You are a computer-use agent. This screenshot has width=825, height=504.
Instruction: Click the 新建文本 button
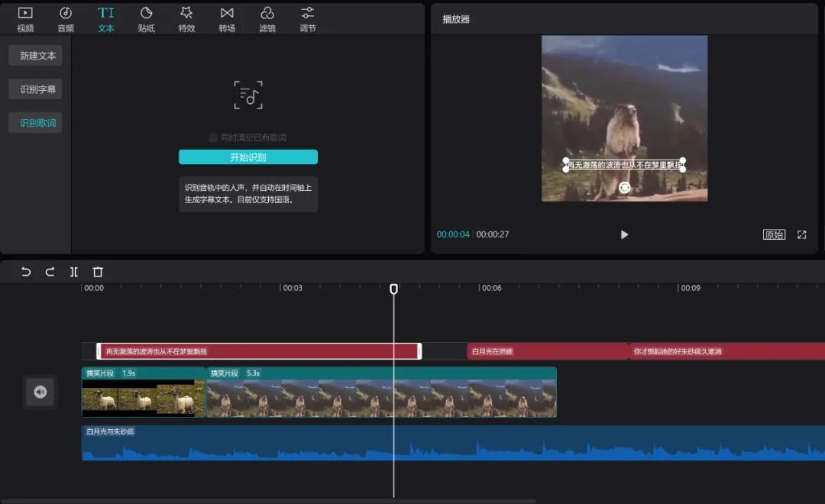pyautogui.click(x=34, y=55)
